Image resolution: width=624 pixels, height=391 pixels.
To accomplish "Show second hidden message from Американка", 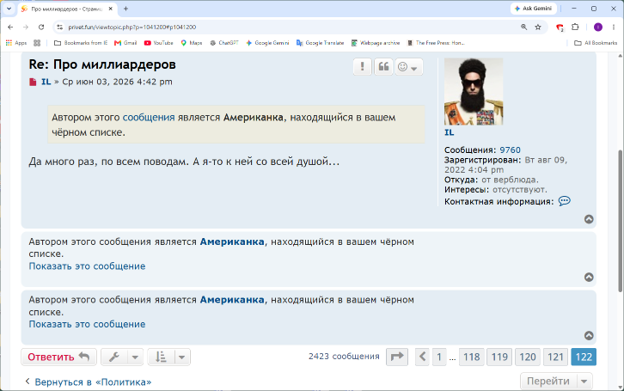I will coord(87,324).
